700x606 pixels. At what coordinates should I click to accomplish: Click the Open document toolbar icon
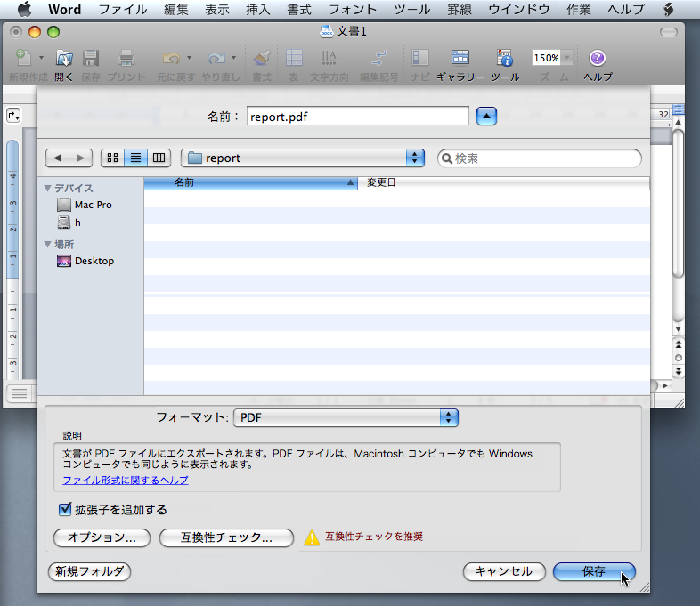pyautogui.click(x=64, y=59)
